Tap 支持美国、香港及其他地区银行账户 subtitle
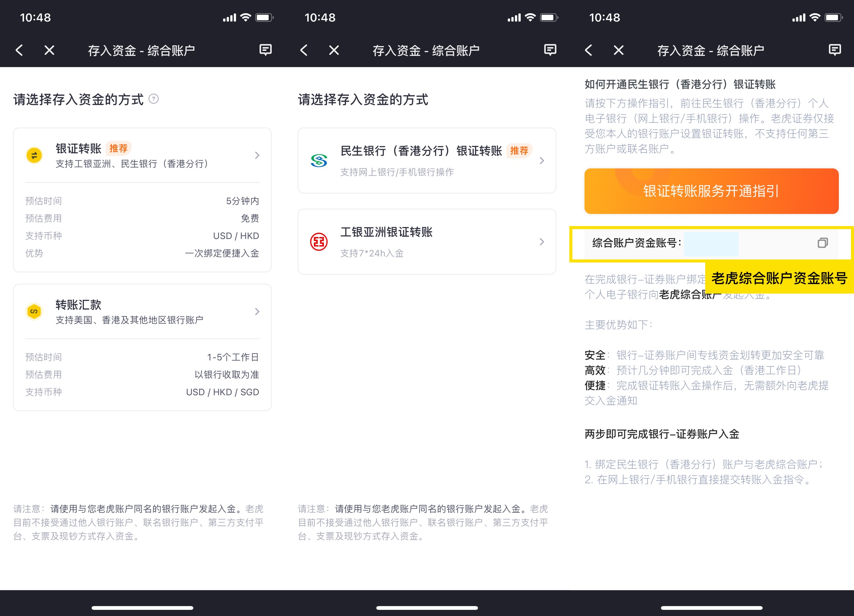The height and width of the screenshot is (616, 854). pos(129,320)
